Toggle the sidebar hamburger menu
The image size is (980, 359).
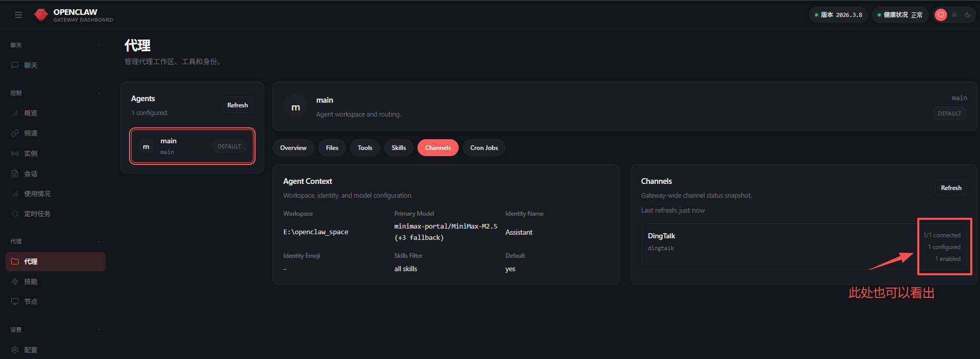tap(19, 15)
